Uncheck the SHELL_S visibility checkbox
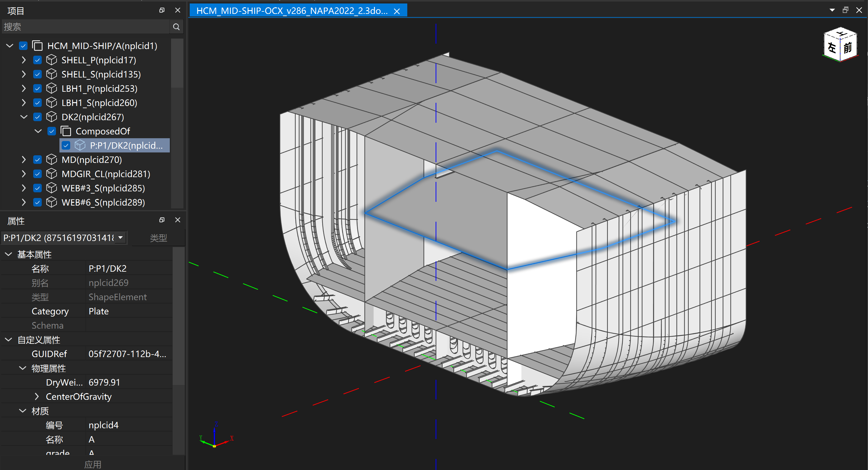 click(x=37, y=74)
